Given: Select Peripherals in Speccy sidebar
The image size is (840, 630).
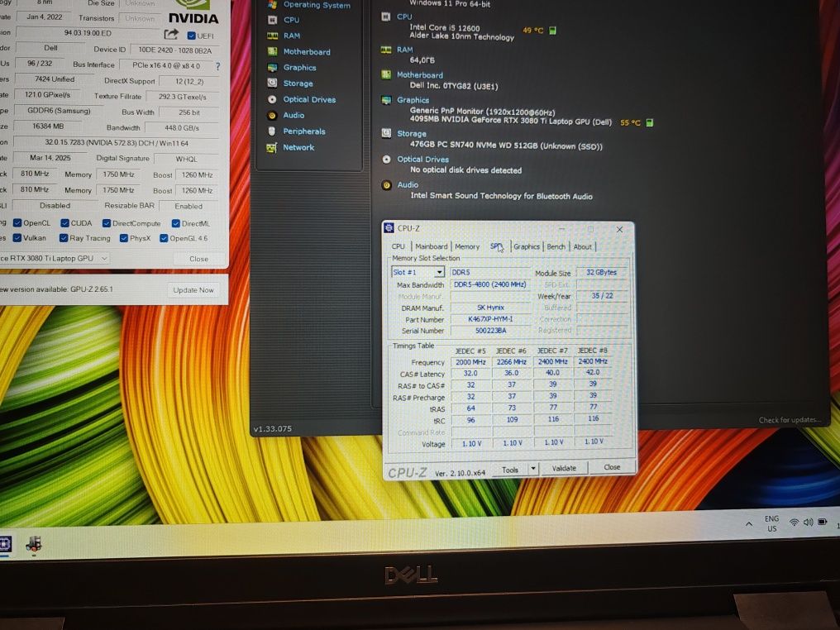Looking at the screenshot, I should click(303, 131).
